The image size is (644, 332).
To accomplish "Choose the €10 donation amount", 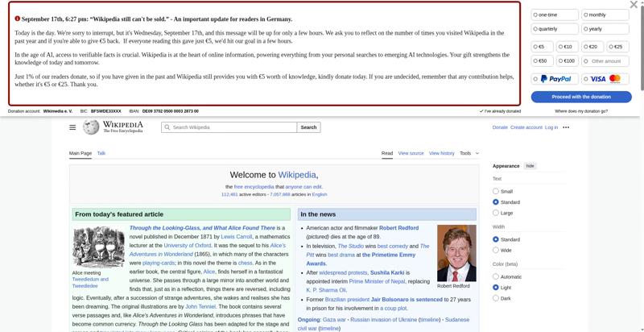I will (x=568, y=47).
